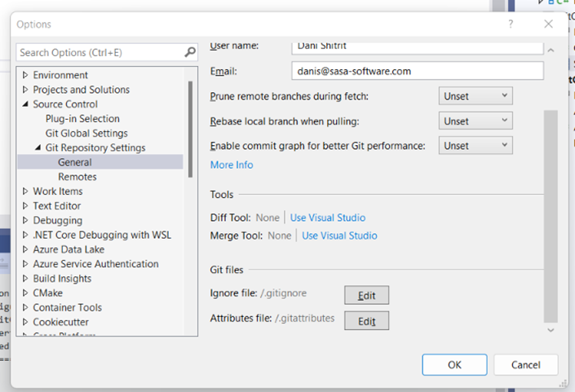Expand the Projects and Solutions node
Screen dimensions: 575x392
(x=25, y=90)
